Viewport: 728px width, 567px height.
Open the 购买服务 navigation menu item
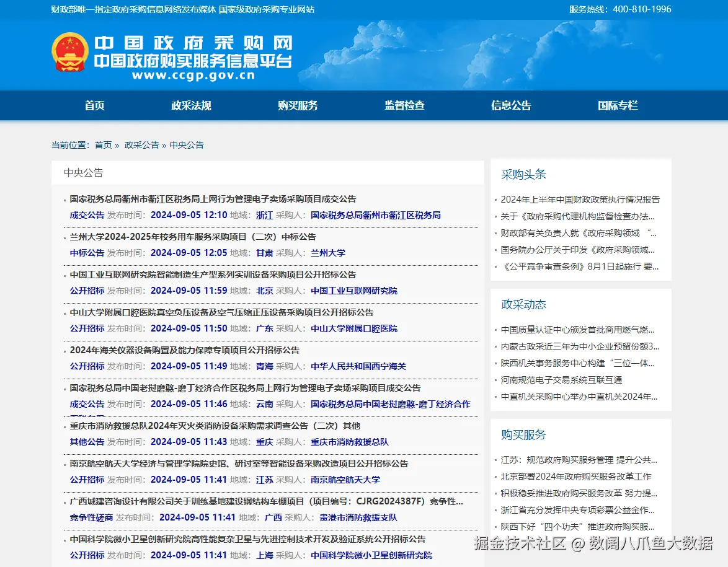(x=298, y=105)
